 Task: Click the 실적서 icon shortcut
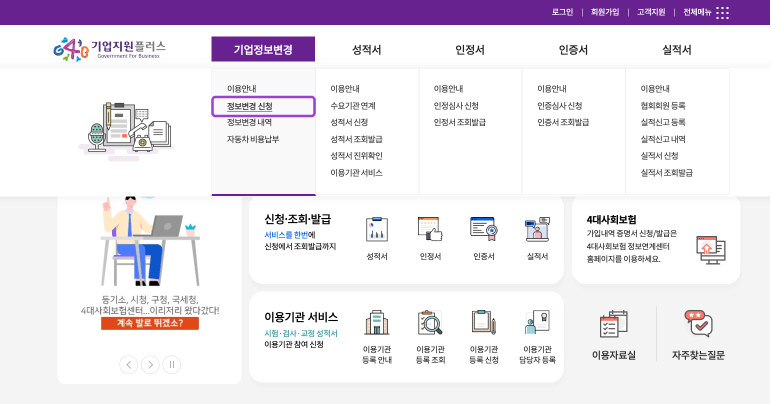[537, 231]
